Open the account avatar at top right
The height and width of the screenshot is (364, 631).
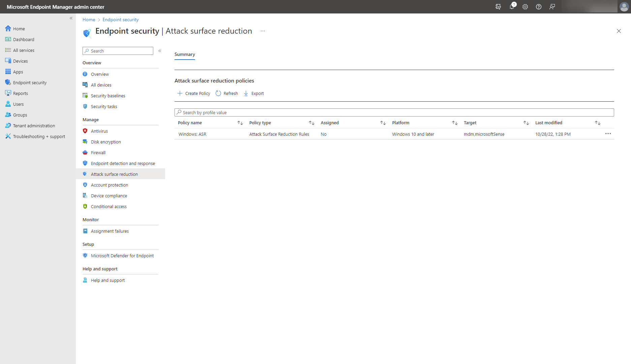click(624, 7)
